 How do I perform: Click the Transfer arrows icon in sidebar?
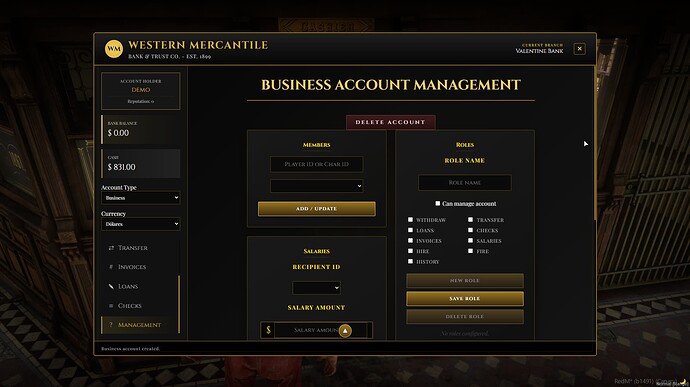point(111,248)
